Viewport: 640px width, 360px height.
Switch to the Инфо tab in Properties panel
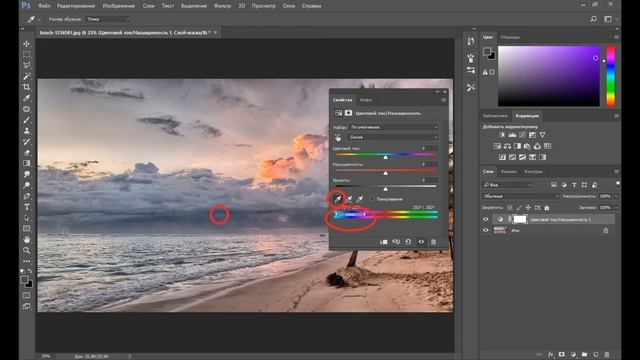(x=366, y=100)
